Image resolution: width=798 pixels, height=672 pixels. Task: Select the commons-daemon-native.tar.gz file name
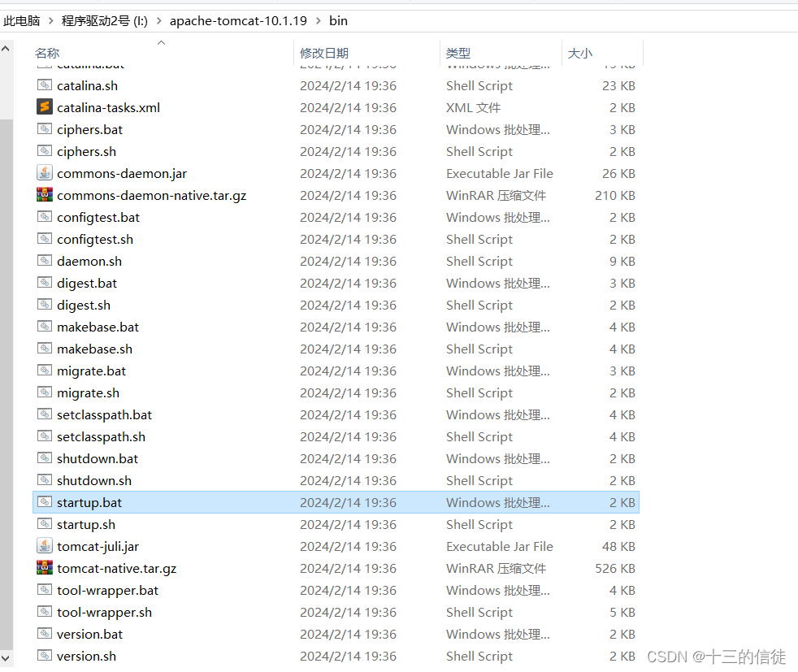pyautogui.click(x=152, y=195)
